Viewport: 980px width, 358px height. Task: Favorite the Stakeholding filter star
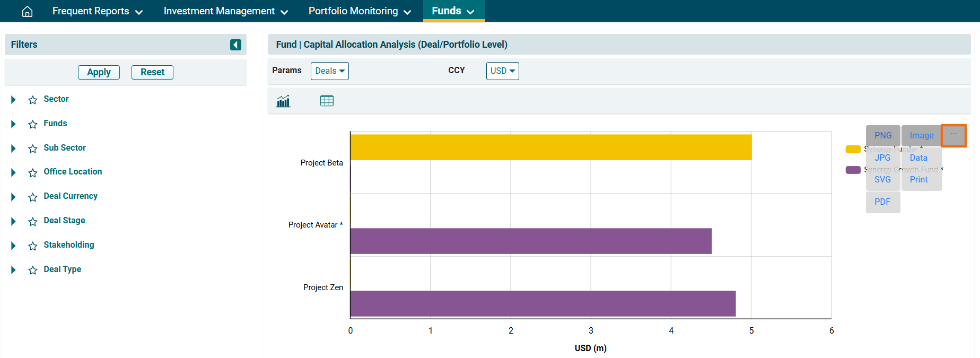(x=33, y=246)
